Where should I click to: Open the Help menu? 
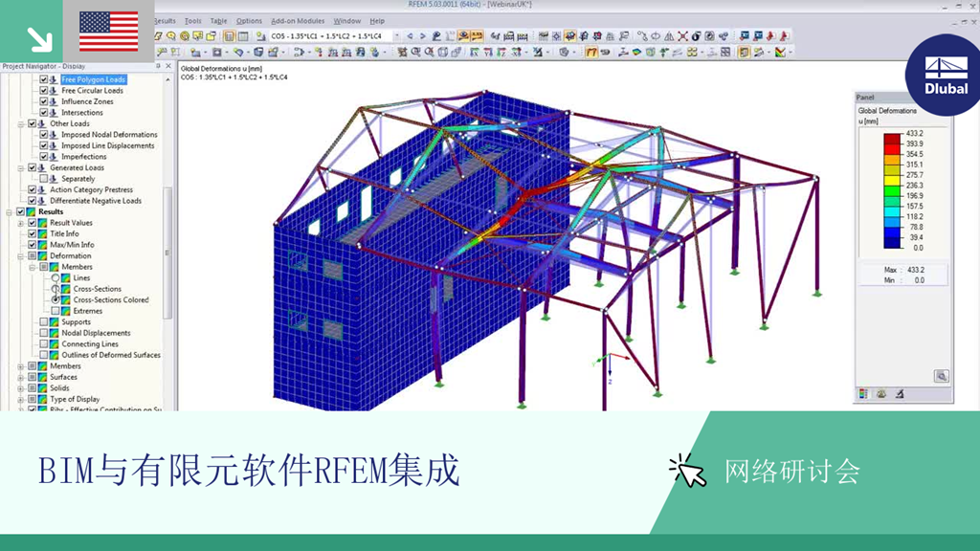[x=377, y=21]
